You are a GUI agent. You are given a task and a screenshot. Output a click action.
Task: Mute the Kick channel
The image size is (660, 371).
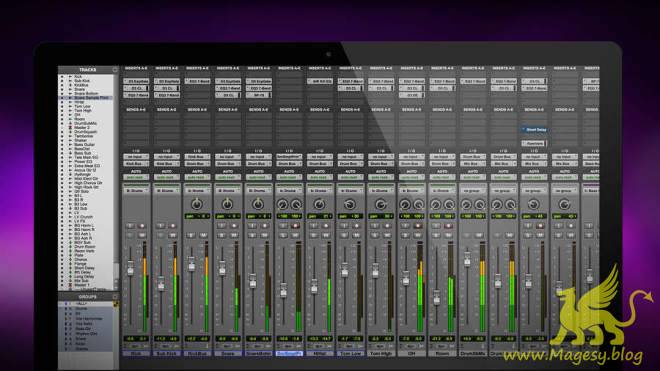coord(142,235)
